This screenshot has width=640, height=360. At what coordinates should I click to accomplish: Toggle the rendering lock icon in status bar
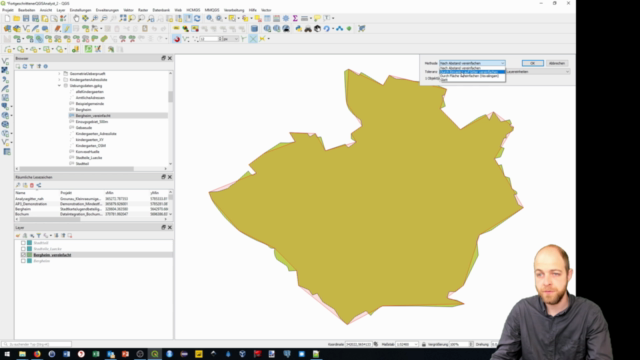pyautogui.click(x=424, y=344)
